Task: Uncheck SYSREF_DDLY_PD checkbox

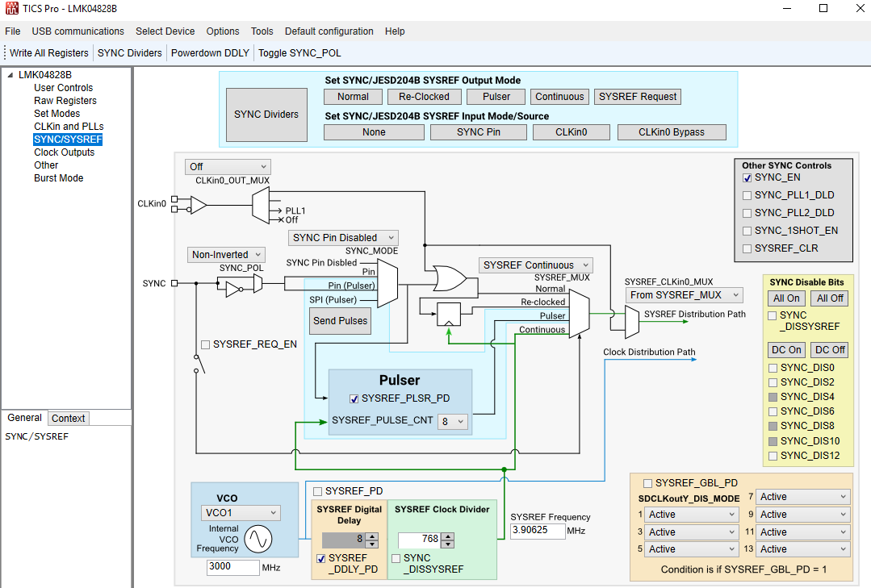Action: point(321,559)
